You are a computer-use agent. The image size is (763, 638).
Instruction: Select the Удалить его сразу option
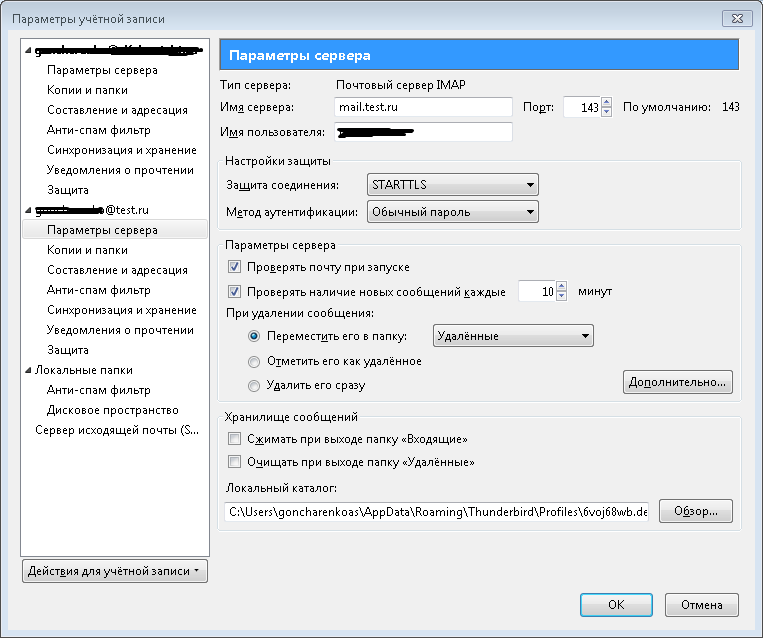click(x=253, y=385)
